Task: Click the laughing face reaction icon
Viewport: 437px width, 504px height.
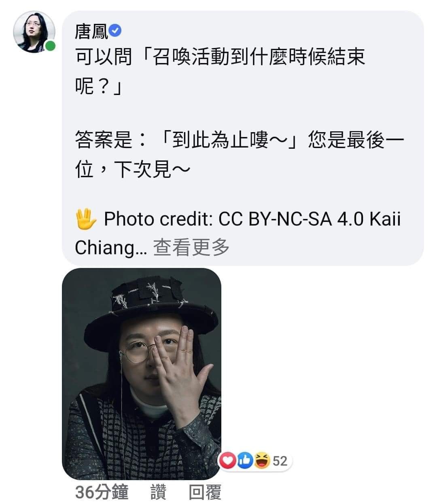Action: pos(262,460)
